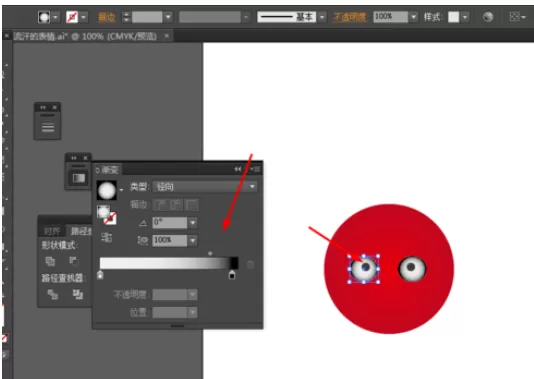The height and width of the screenshot is (379, 534).
Task: Click the orange 不透明度 opacity link
Action: (350, 17)
